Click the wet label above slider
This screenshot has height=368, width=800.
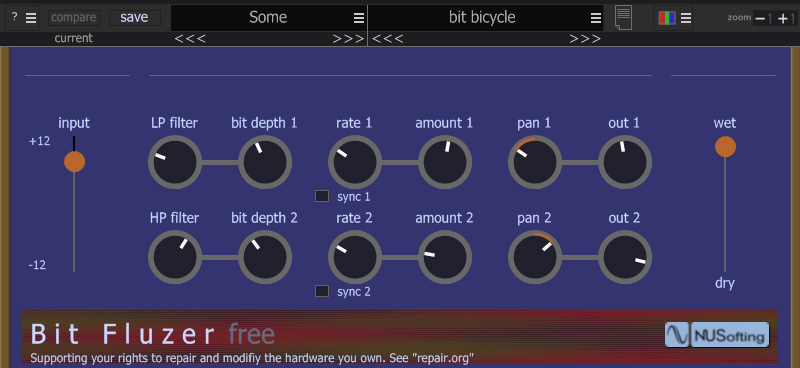[725, 123]
